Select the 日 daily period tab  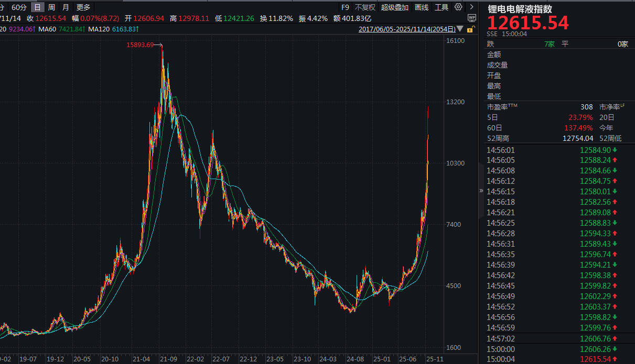[38, 7]
